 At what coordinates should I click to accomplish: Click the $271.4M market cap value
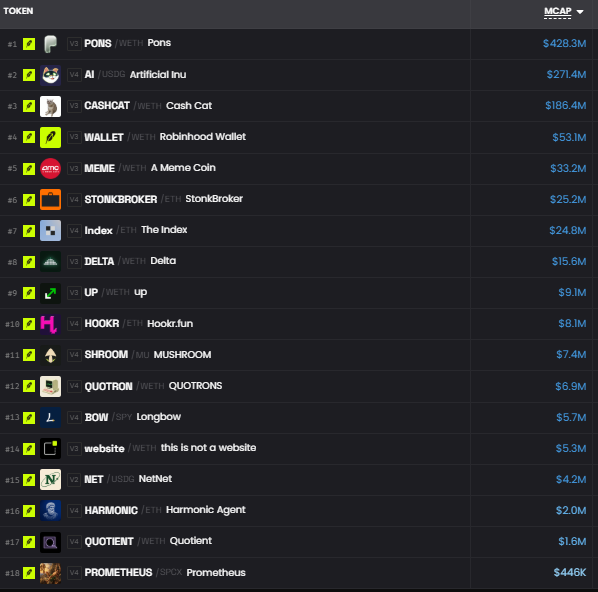click(566, 74)
